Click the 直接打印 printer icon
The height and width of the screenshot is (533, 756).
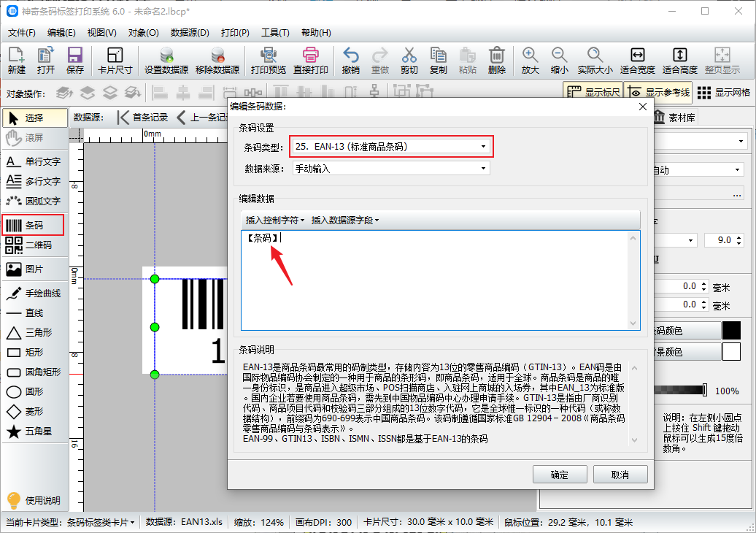tap(311, 61)
